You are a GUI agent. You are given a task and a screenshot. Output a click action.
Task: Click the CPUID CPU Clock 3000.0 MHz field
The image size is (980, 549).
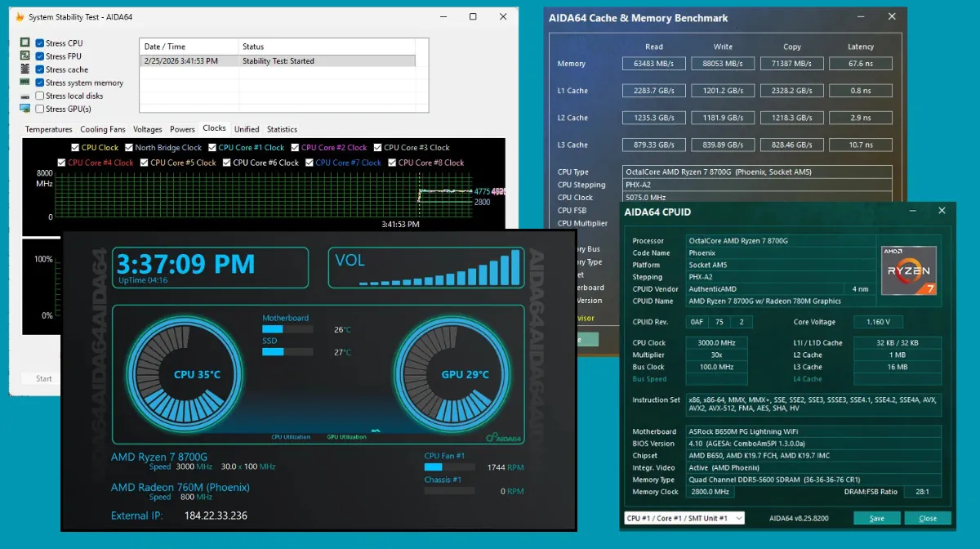717,343
